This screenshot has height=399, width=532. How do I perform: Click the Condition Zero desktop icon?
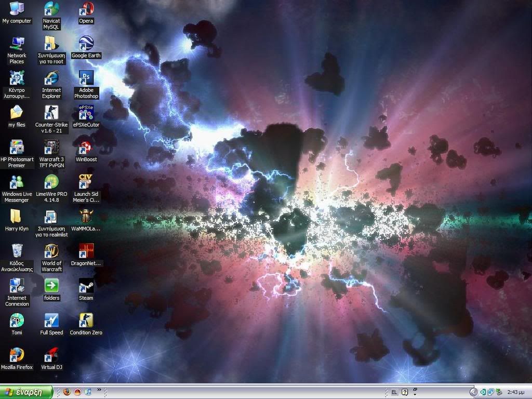[86, 321]
